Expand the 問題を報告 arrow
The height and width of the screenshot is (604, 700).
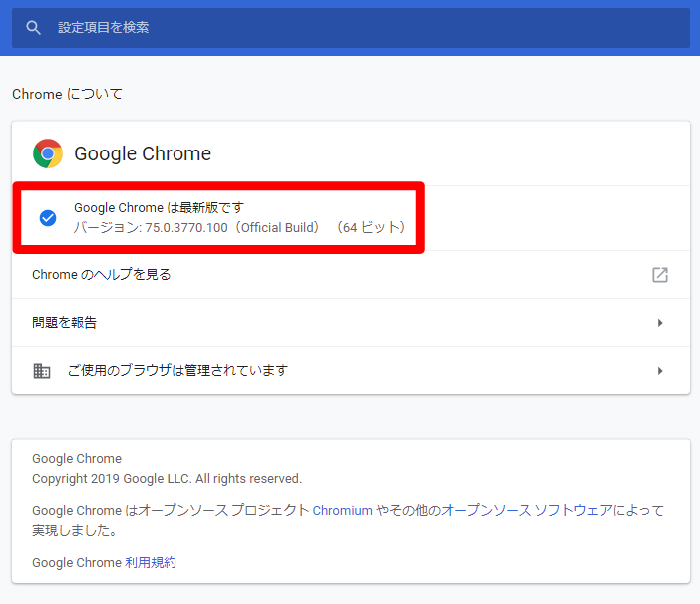pos(660,323)
